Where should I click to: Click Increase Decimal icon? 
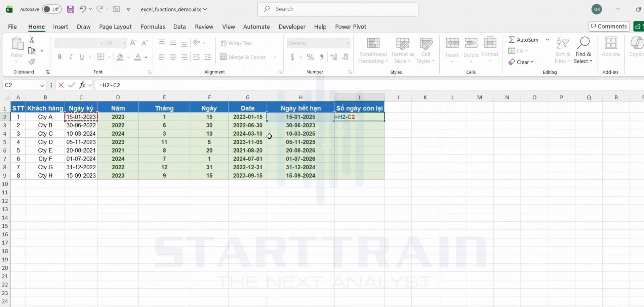point(334,57)
